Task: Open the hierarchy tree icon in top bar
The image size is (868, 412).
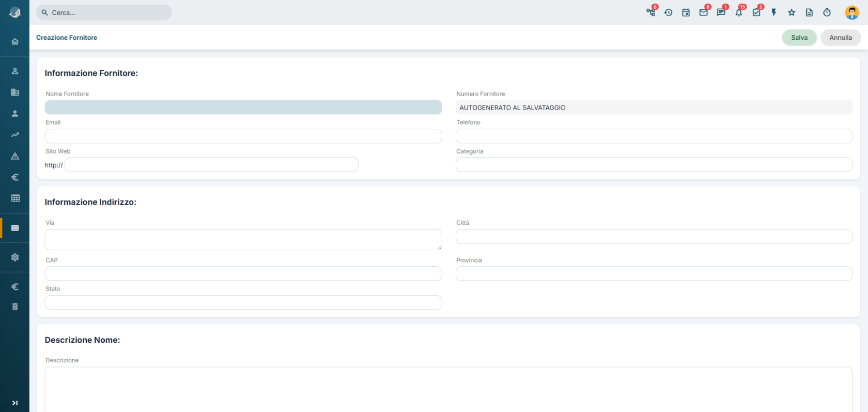Action: click(x=650, y=12)
